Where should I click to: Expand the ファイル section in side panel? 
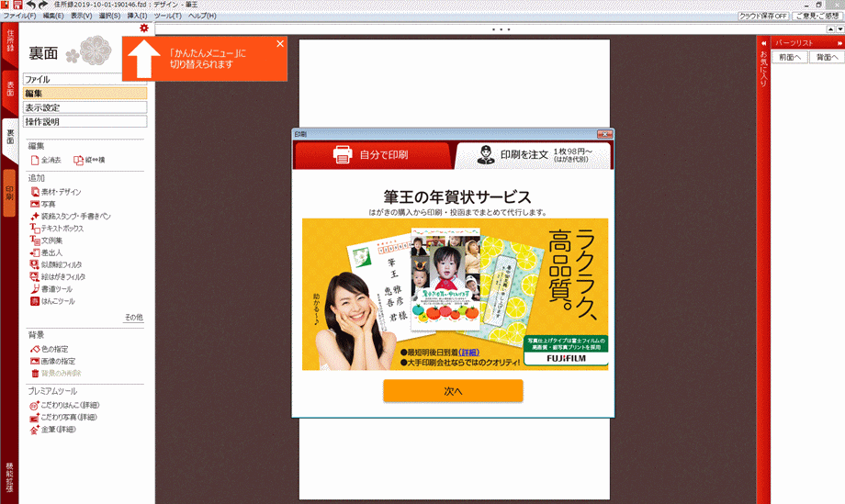[x=84, y=79]
